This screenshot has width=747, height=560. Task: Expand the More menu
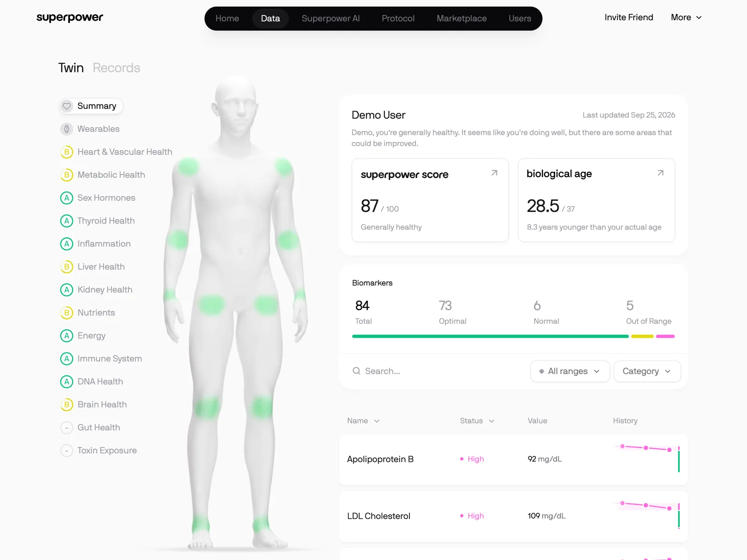(x=686, y=17)
